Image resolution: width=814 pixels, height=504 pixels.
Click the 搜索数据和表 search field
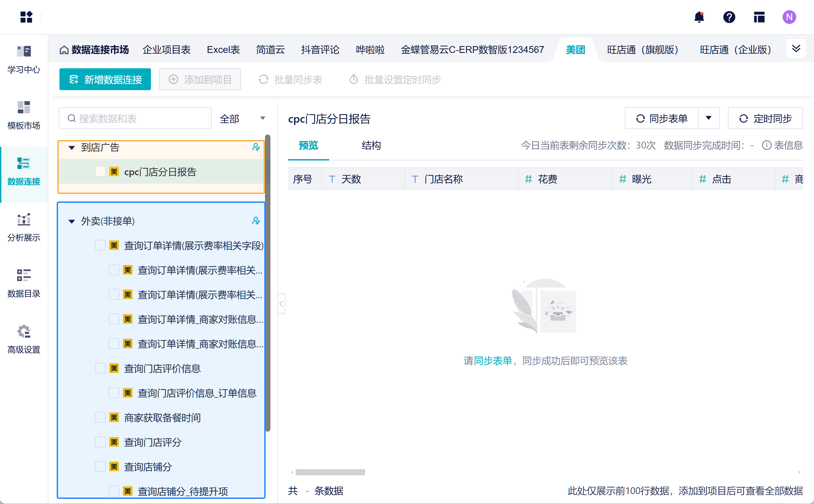click(135, 118)
